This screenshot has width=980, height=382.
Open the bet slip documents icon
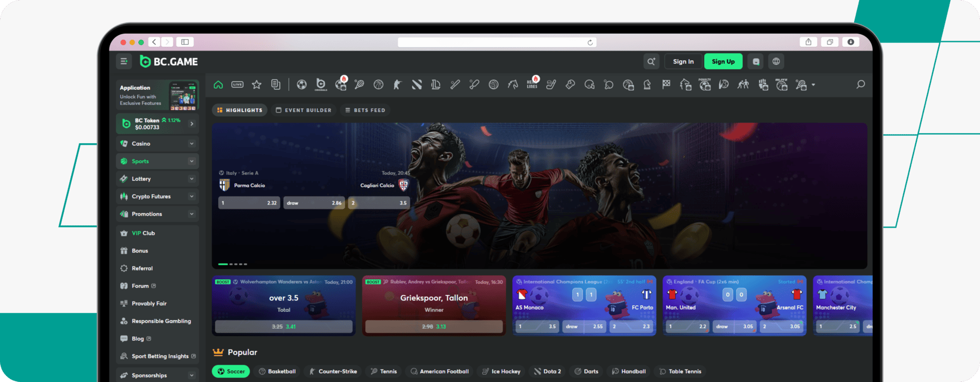pyautogui.click(x=276, y=84)
